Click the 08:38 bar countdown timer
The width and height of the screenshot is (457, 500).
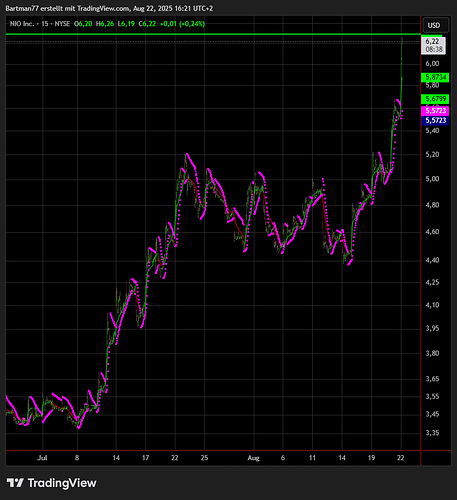pyautogui.click(x=434, y=49)
